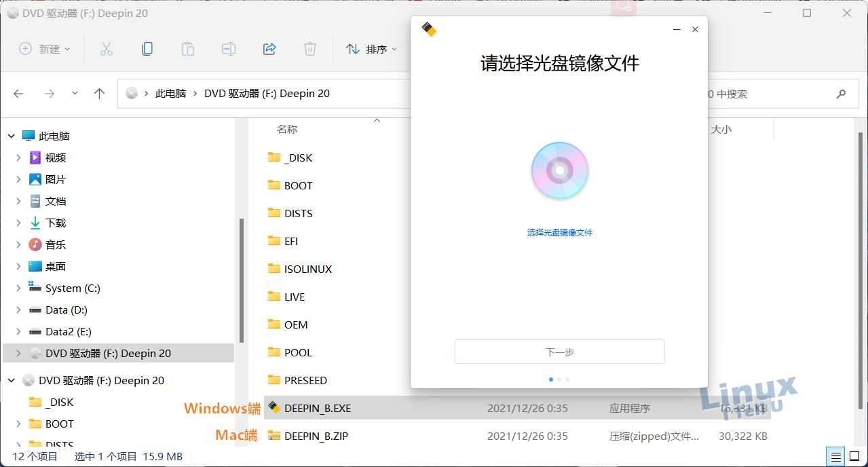The height and width of the screenshot is (467, 868).
Task: Close the boot maker dialog
Action: coord(695,29)
